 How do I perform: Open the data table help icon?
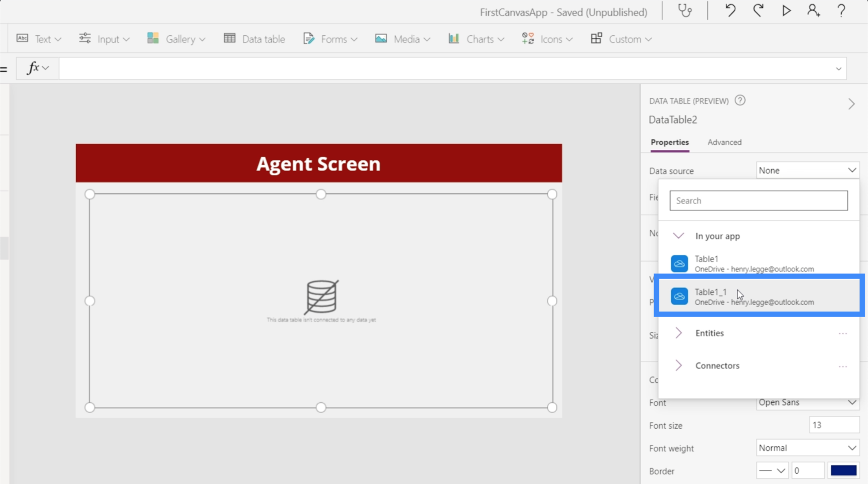[740, 100]
